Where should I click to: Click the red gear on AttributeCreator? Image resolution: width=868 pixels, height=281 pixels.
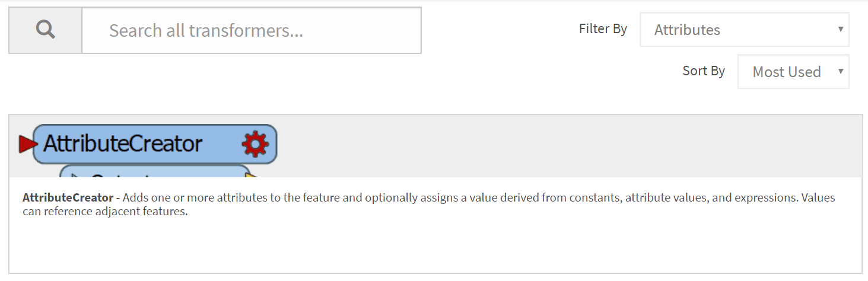point(255,143)
